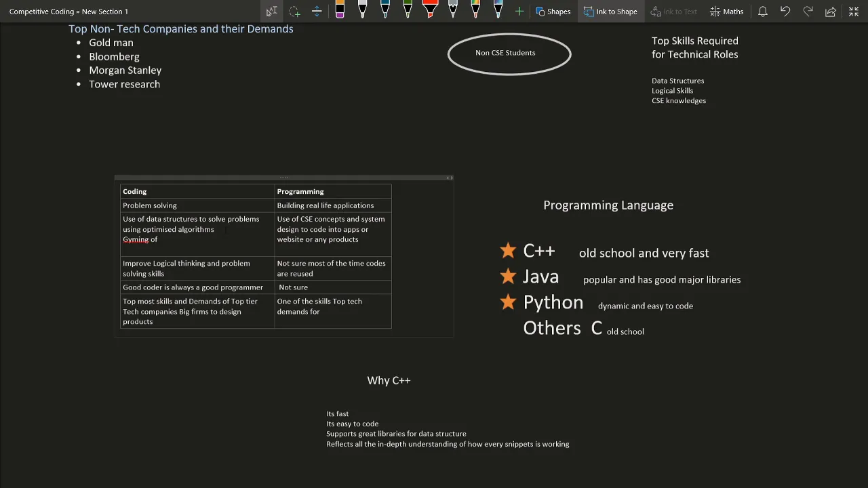Click the 'Programming' table header cell
Screen dimensions: 868x488
(333, 191)
